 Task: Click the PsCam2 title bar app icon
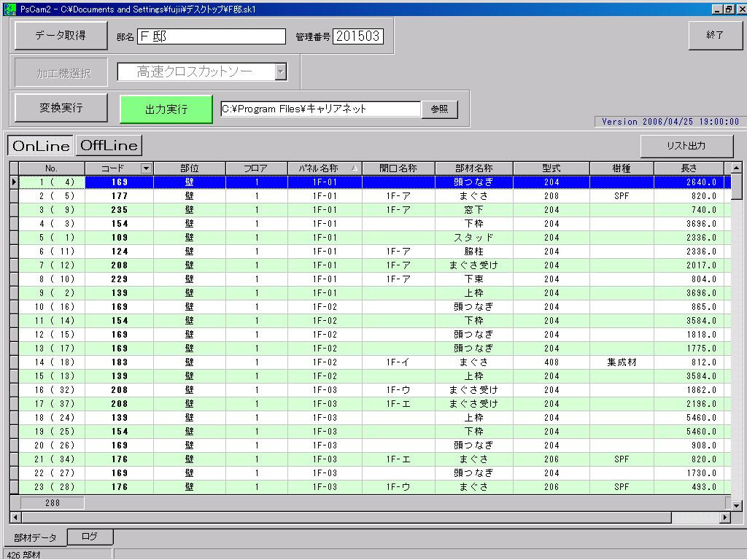coord(9,9)
